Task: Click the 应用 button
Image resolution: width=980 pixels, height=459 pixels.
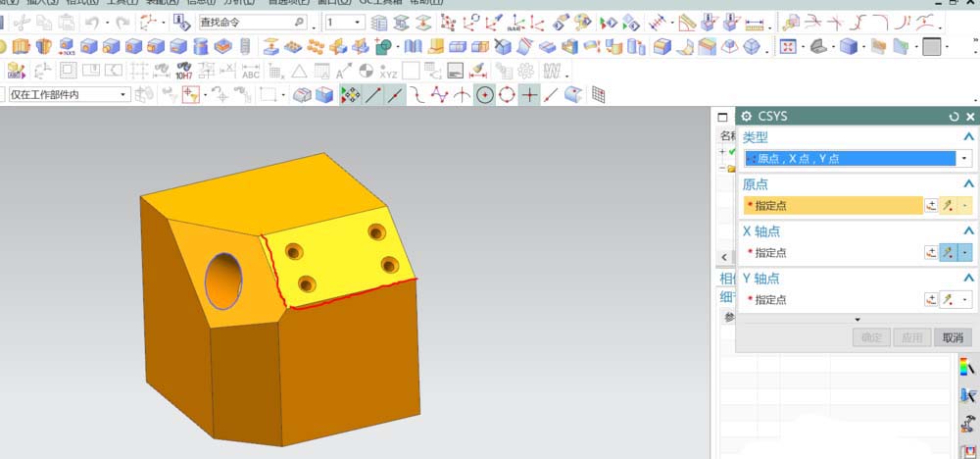Action: coord(912,337)
